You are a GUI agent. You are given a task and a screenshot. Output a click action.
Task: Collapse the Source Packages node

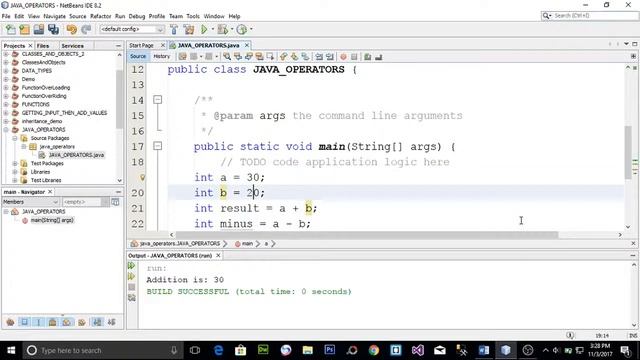15,138
